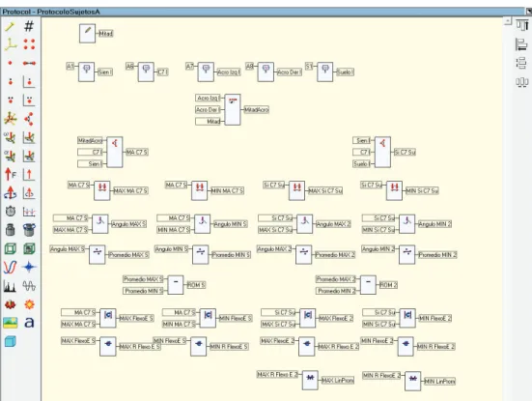Select the green filled cube tool
This screenshot has width=532, height=401.
(29, 248)
